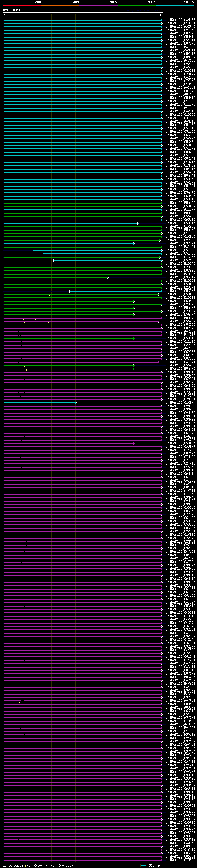Open hit UniRef100_A9ZPM6
This screenshot has width=197, height=868.
(180, 26)
